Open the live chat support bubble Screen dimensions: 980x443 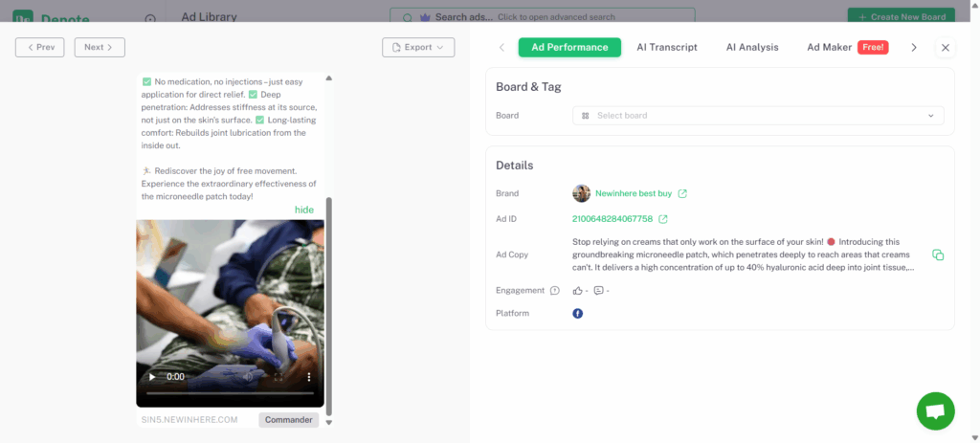point(935,411)
